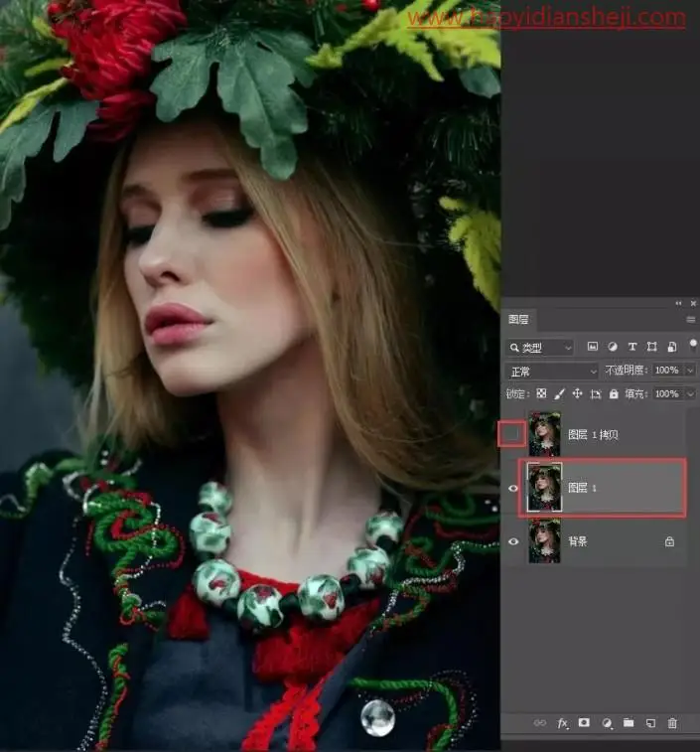
Task: Show the 图层 1 拷贝 layer visibility
Action: point(512,434)
